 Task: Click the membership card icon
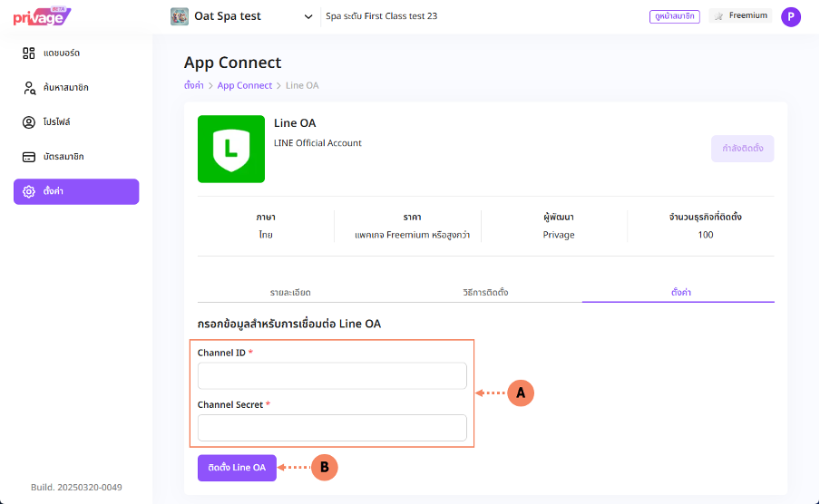click(x=29, y=157)
